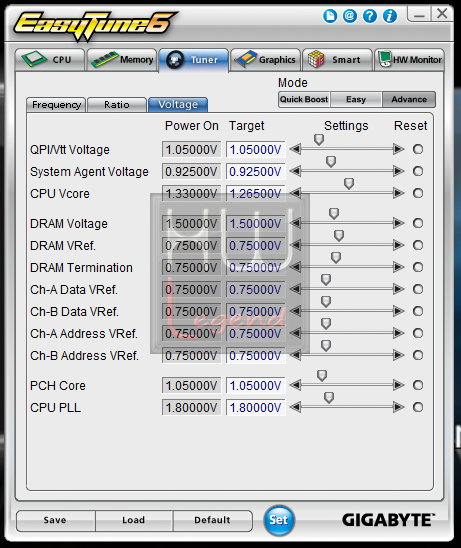
Task: Select Quick Boost mode
Action: (x=304, y=100)
